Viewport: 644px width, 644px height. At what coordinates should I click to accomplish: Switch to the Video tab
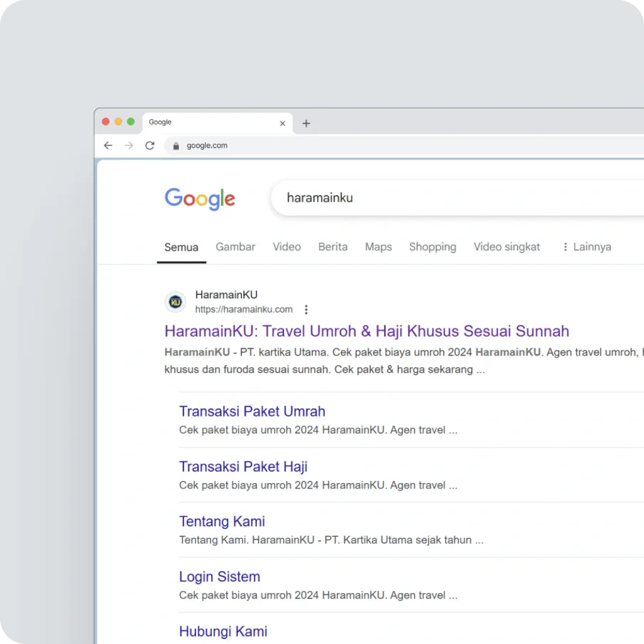287,247
